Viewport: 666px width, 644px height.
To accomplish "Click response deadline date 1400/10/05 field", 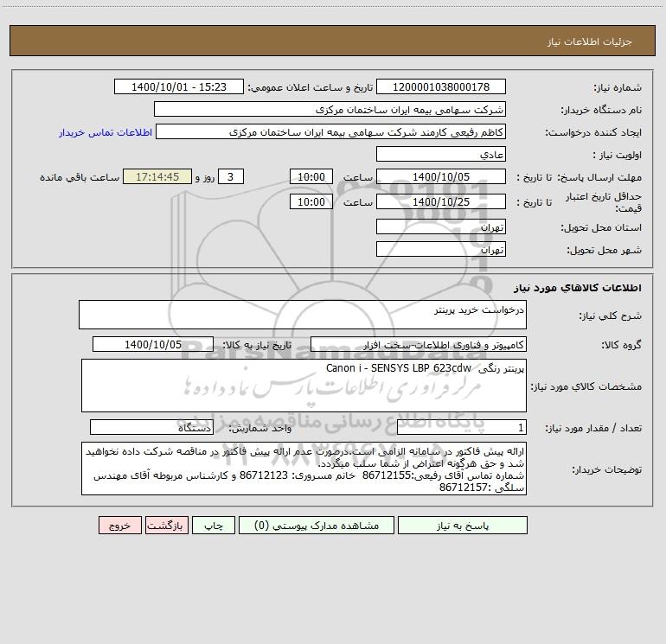I will tap(441, 176).
